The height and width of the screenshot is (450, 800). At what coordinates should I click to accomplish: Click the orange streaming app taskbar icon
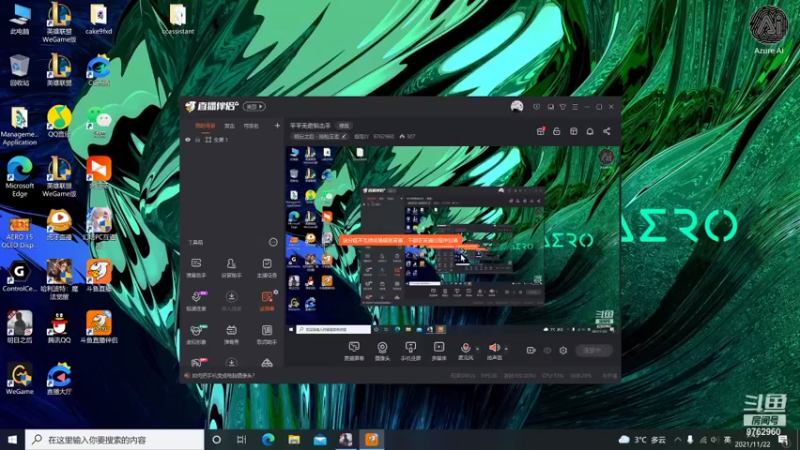(372, 439)
